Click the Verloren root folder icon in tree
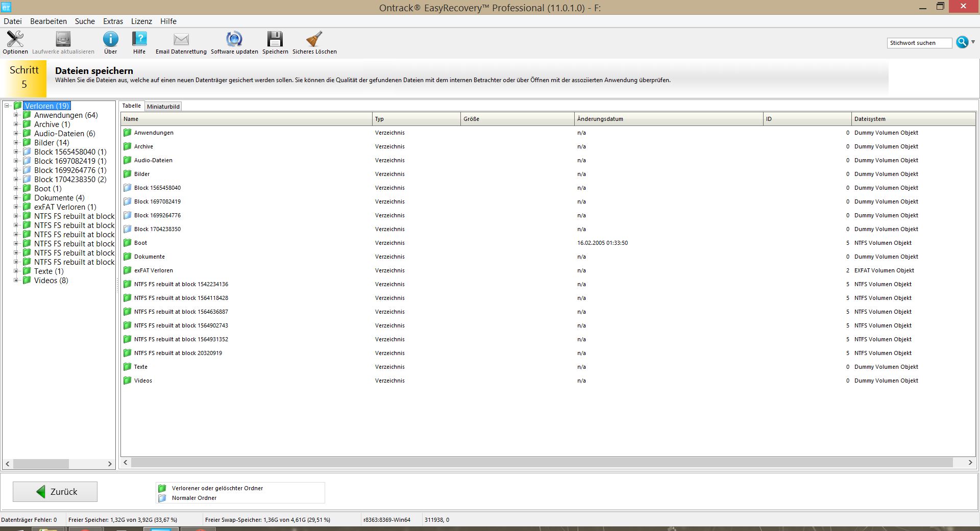This screenshot has height=531, width=980. point(17,106)
